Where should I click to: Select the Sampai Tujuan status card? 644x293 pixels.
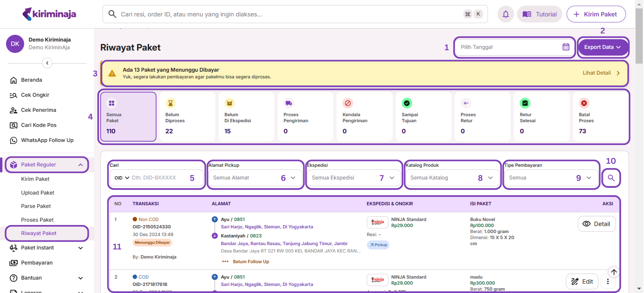coord(422,117)
